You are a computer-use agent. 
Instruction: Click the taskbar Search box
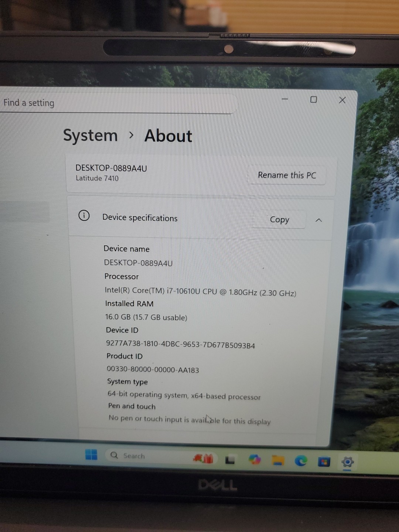click(x=162, y=457)
